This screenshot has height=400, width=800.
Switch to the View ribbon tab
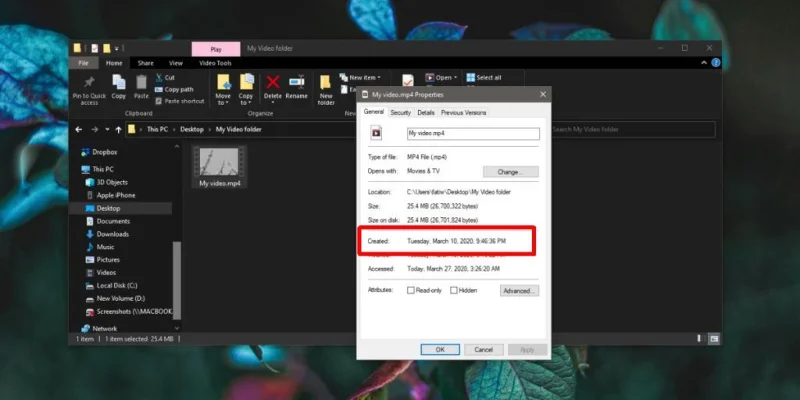pos(176,63)
